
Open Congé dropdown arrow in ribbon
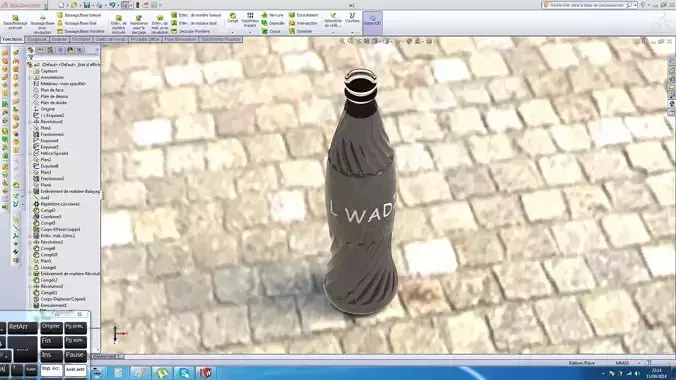(232, 32)
